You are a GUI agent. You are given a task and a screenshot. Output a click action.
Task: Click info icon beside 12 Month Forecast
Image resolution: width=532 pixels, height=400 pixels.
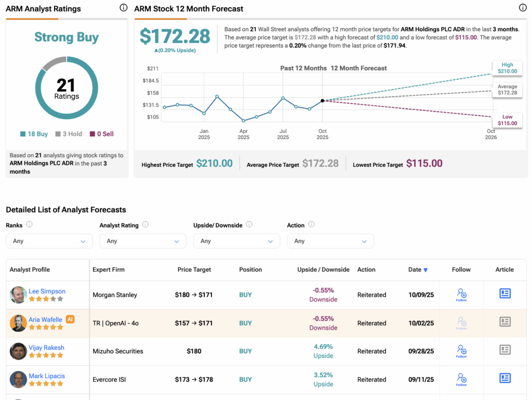pyautogui.click(x=523, y=8)
